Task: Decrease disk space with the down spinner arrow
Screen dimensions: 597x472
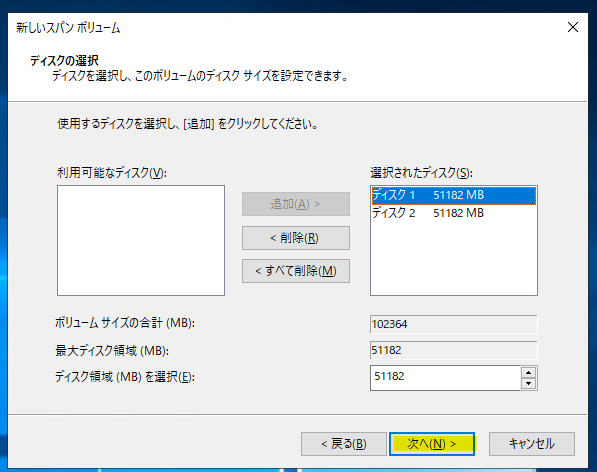Action: pyautogui.click(x=528, y=384)
